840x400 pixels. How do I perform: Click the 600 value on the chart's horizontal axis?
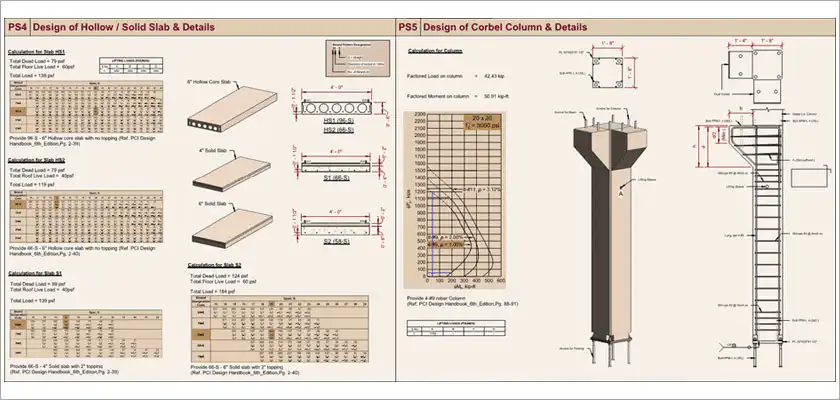(x=501, y=281)
